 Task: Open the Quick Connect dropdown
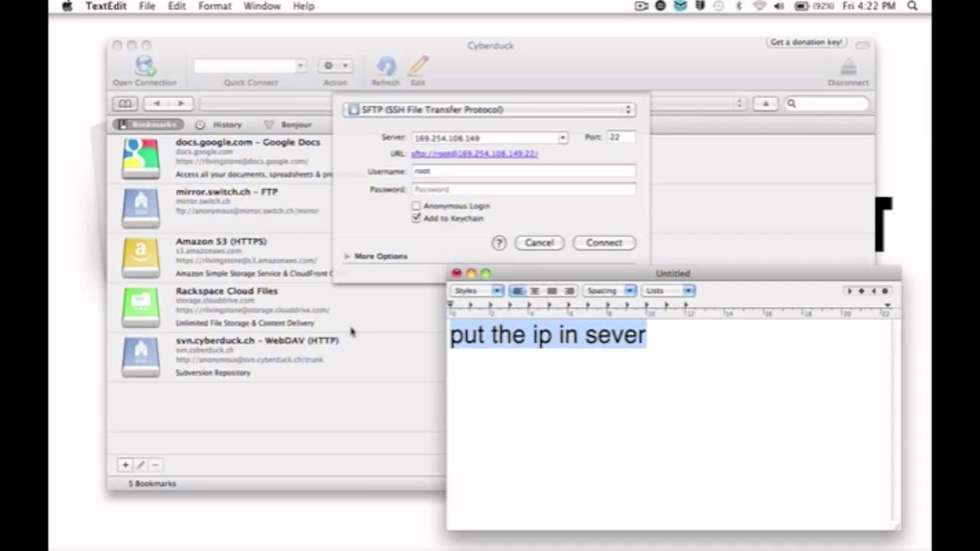click(300, 66)
